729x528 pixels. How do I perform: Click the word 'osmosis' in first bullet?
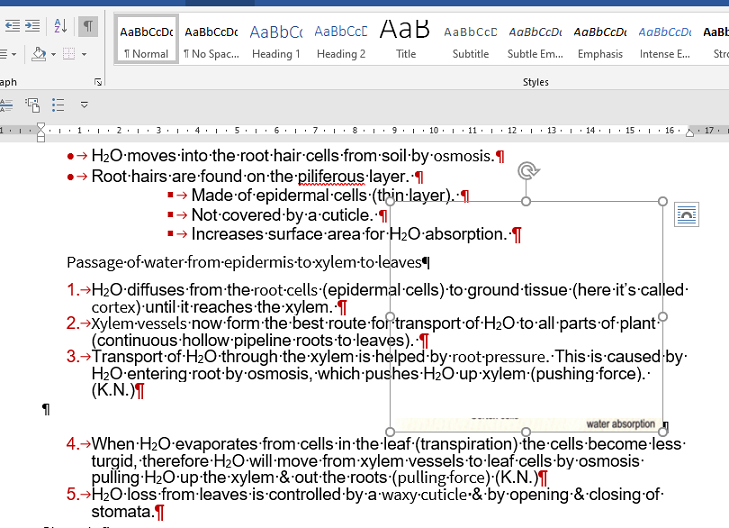[463, 156]
